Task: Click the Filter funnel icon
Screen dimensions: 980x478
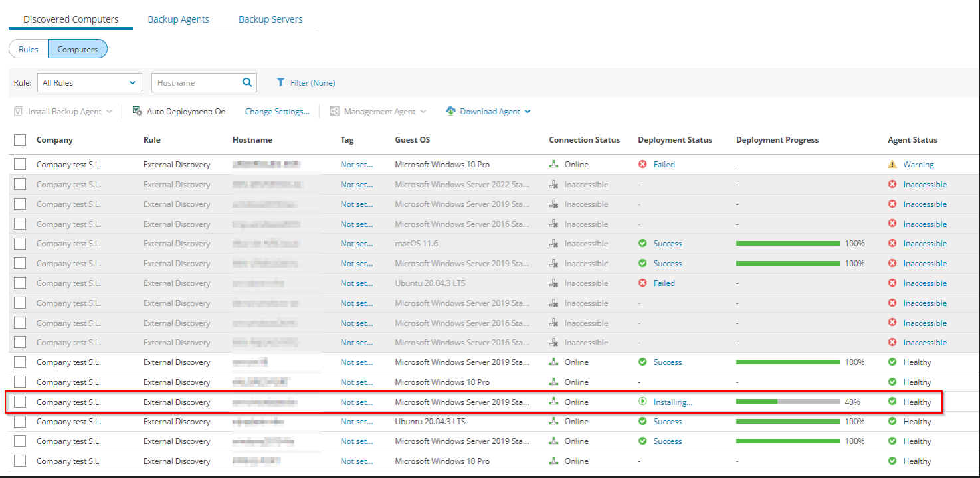Action: click(x=281, y=83)
